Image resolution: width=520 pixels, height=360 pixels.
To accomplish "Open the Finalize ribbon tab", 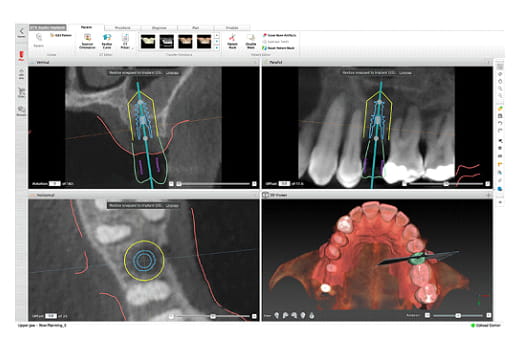I will [232, 28].
